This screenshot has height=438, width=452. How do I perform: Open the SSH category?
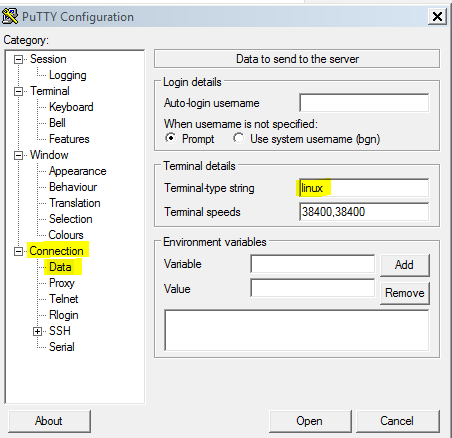point(60,331)
